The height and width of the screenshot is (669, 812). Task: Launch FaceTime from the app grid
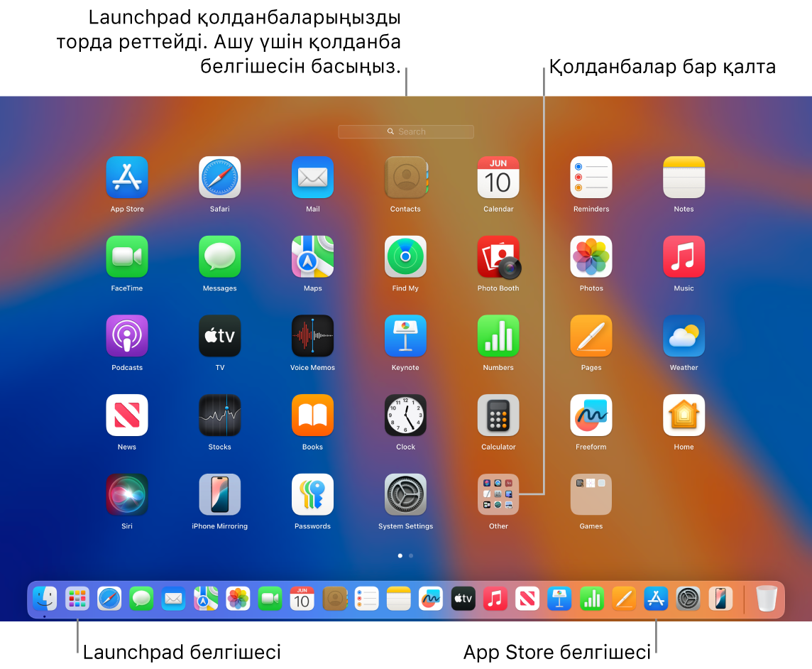(x=126, y=256)
